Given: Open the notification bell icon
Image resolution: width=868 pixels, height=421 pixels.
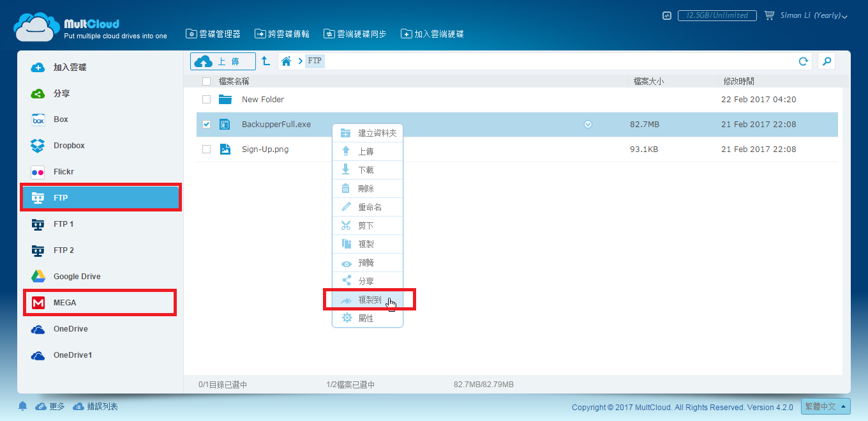Looking at the screenshot, I should [23, 406].
